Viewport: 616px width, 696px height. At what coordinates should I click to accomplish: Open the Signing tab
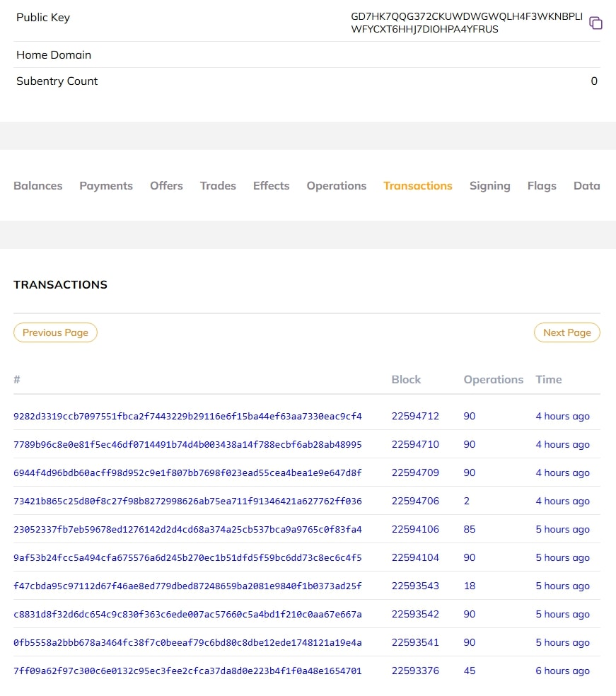pos(490,185)
